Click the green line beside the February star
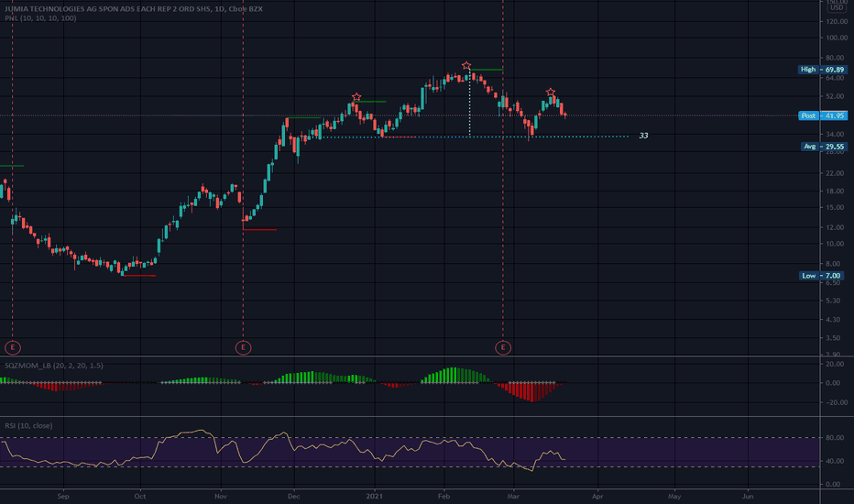Screen dimensions: 854x504 pyautogui.click(x=487, y=70)
